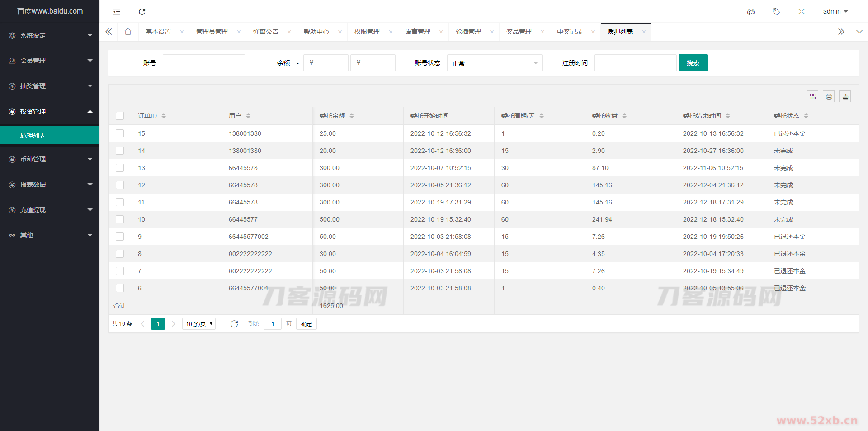This screenshot has width=868, height=431.
Task: Open the 10 条/页 page size dropdown
Action: pos(198,324)
